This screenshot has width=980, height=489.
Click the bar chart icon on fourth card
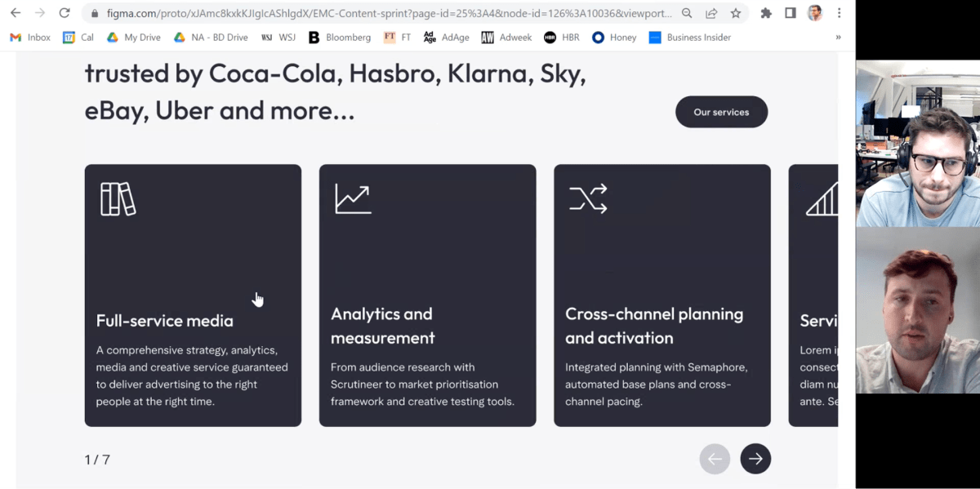pos(822,199)
